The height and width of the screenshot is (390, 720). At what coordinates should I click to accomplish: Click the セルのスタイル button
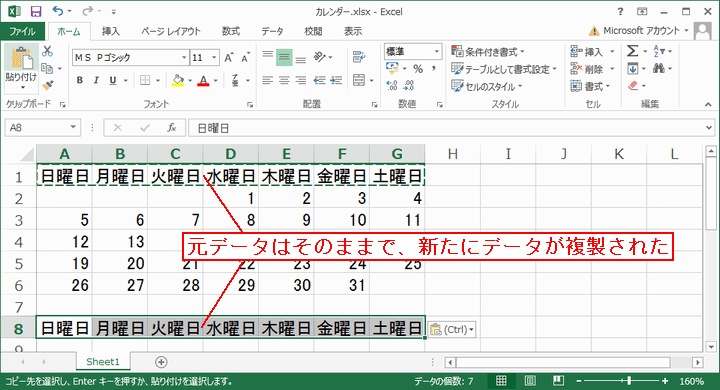pyautogui.click(x=487, y=86)
